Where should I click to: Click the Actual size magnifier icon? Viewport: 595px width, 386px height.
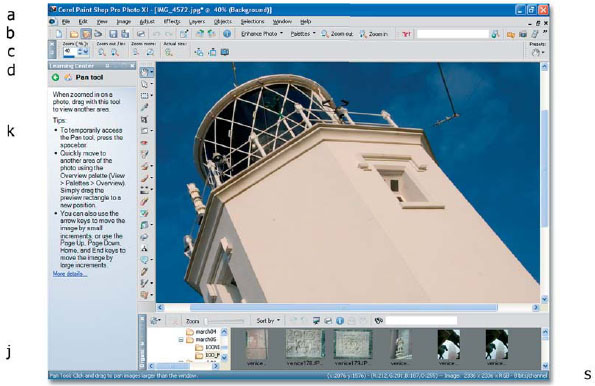coord(169,52)
